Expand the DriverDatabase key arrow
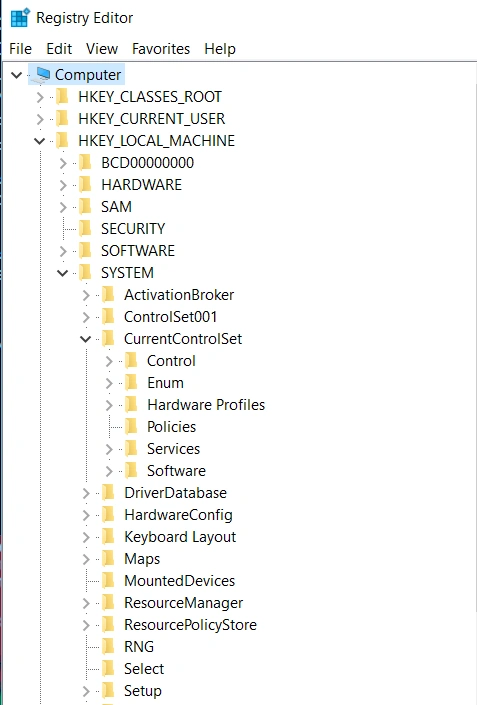Viewport: 477px width, 705px height. point(86,493)
